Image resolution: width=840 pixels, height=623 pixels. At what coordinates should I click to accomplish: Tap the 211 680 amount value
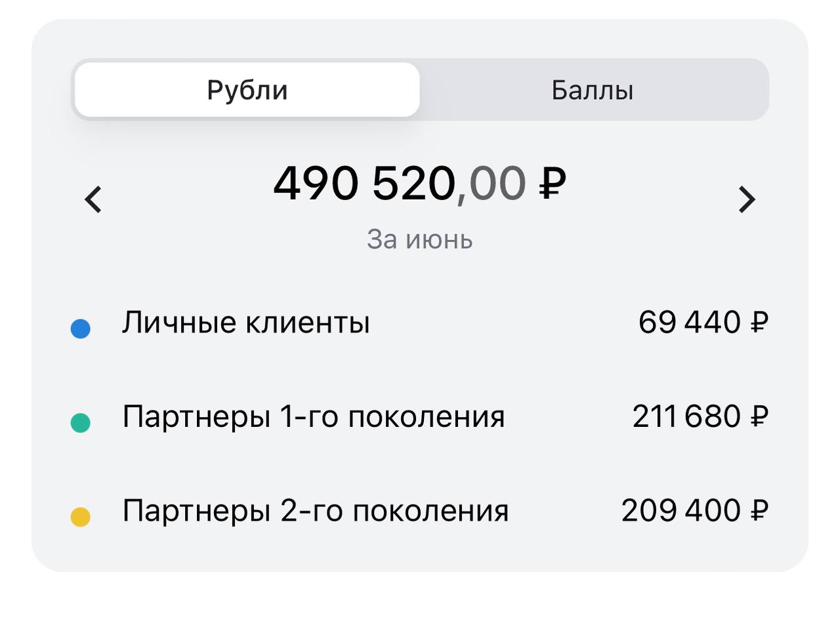click(686, 416)
